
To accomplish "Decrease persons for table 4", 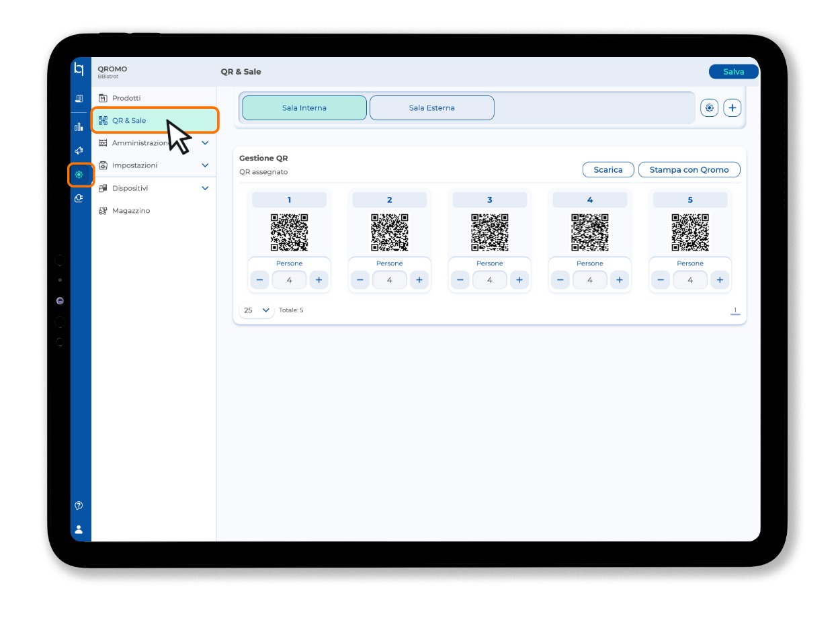I will tap(560, 280).
